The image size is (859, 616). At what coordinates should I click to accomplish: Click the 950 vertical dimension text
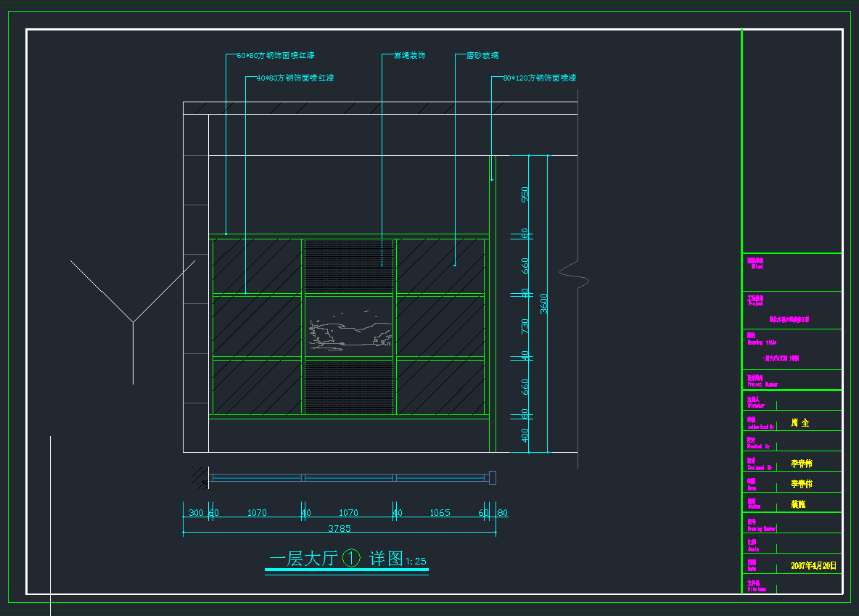coord(525,194)
